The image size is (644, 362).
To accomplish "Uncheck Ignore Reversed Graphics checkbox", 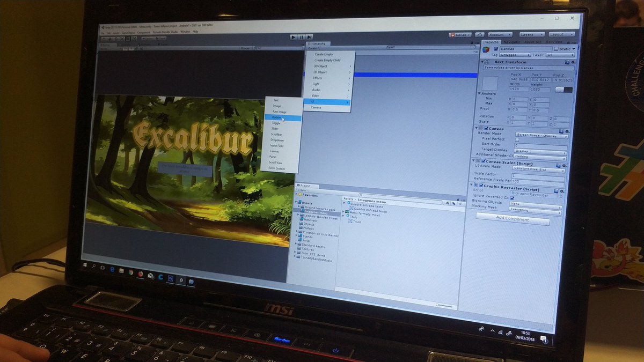I will (512, 198).
